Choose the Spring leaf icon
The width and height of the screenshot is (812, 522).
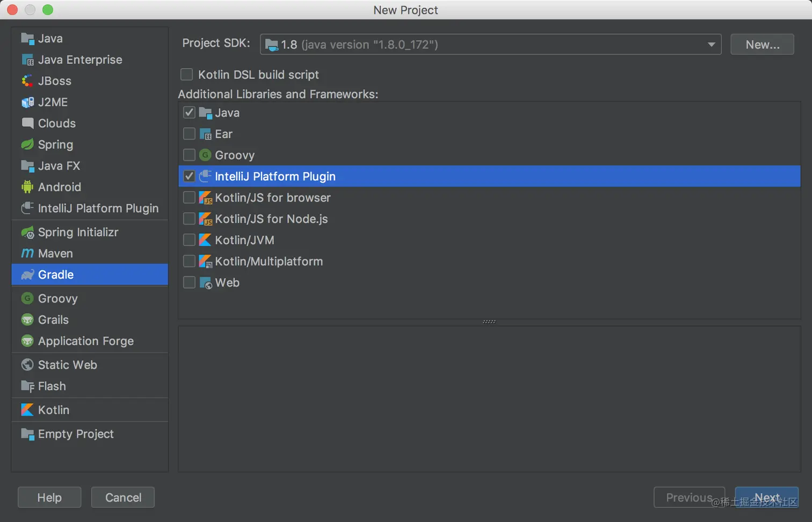27,144
